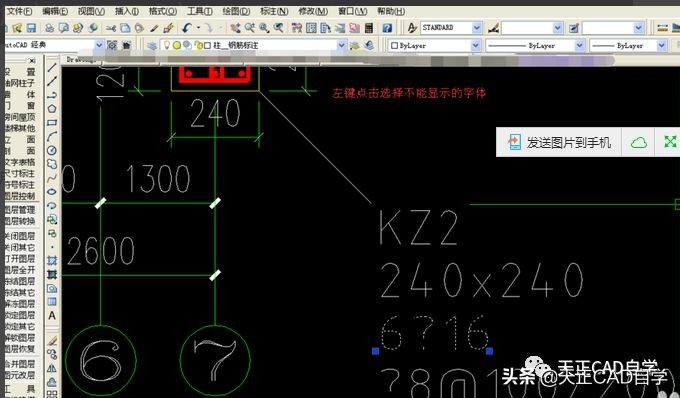Viewport: 680px width, 398px height.
Task: Click the text style A icon
Action: (412, 28)
